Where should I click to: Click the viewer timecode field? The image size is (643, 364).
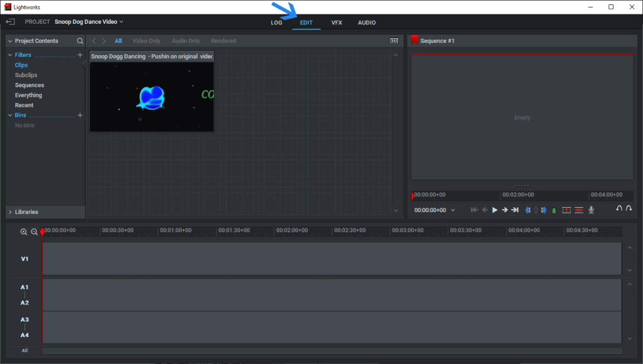point(430,210)
